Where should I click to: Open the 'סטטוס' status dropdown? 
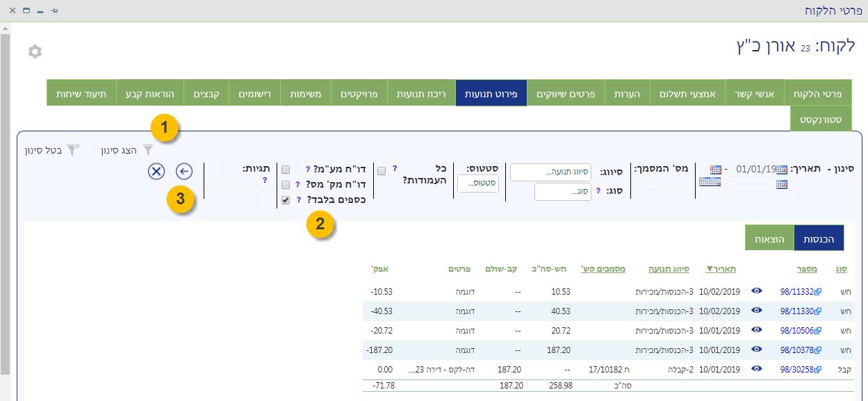pyautogui.click(x=477, y=183)
